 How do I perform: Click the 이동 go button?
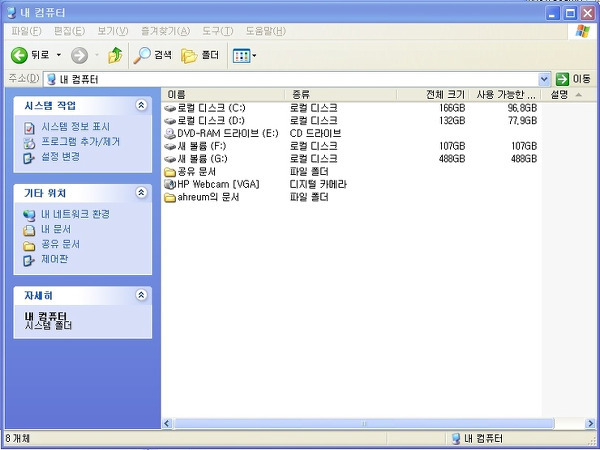tap(573, 79)
